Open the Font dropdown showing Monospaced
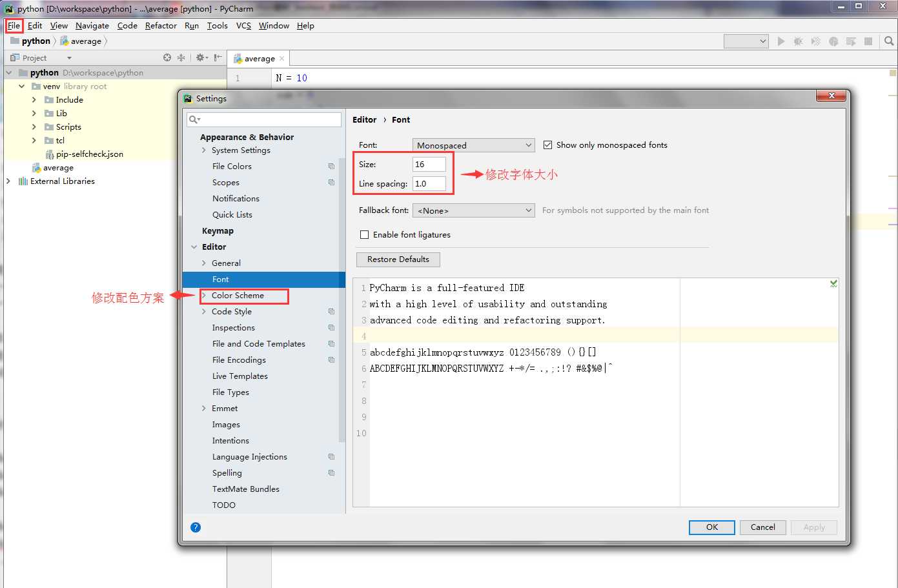The width and height of the screenshot is (898, 588). click(474, 145)
